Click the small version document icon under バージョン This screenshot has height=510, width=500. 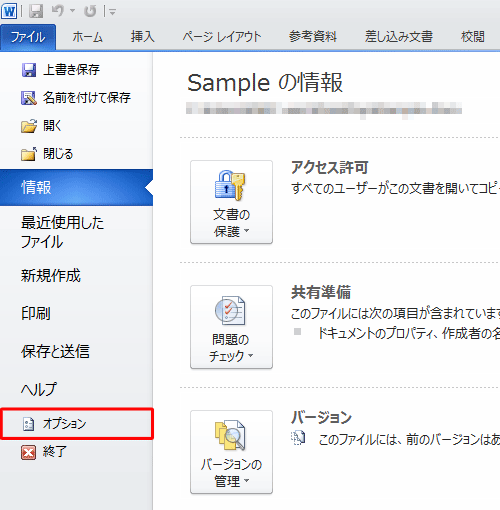298,438
